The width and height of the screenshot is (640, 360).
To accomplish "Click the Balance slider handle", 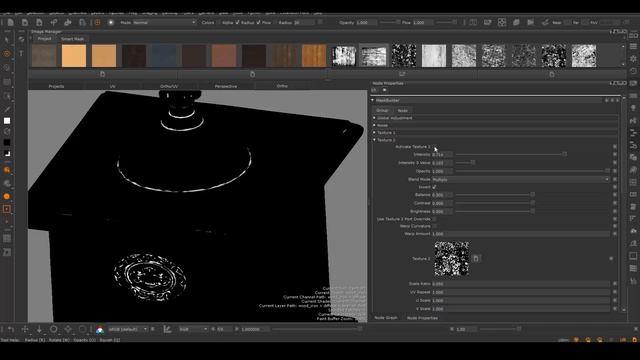I will click(x=532, y=195).
